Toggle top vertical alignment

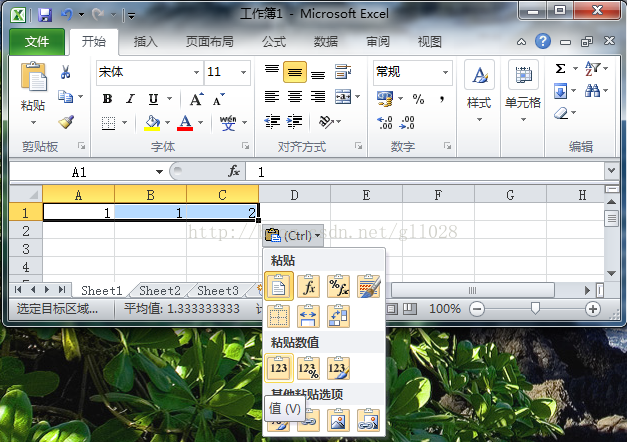click(x=272, y=72)
